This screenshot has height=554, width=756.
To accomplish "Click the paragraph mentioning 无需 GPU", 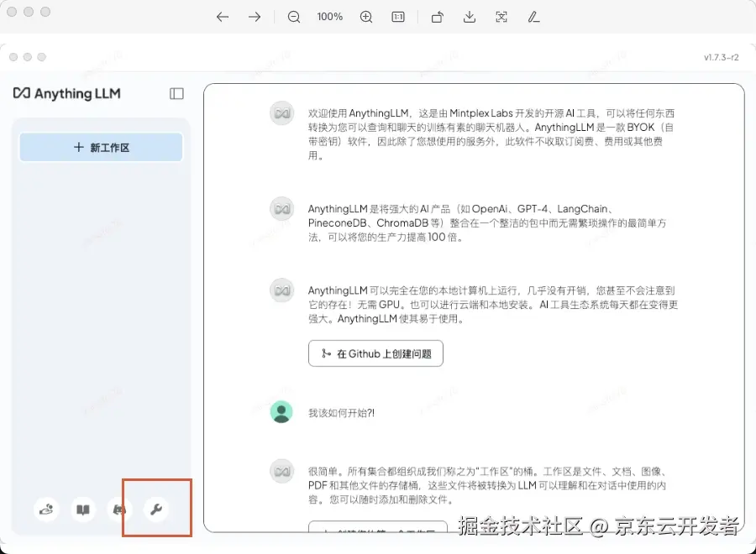I will tap(493, 305).
